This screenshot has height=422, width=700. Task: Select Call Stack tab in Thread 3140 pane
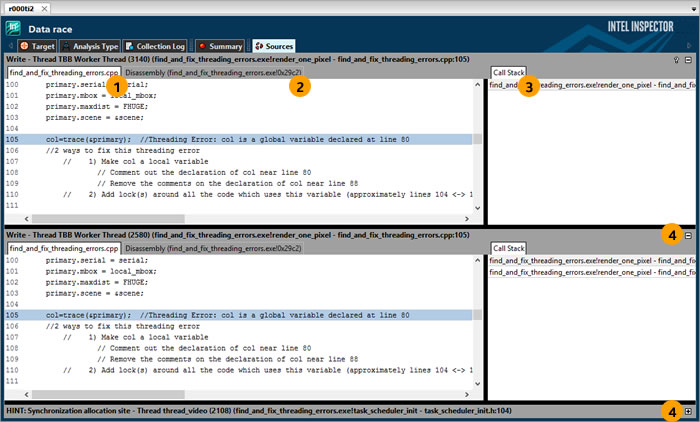tap(508, 72)
